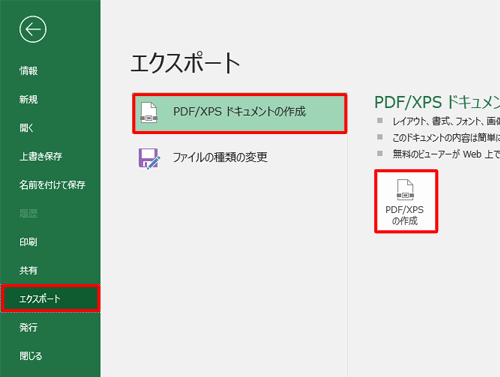Click the エクスポート page heading
The height and width of the screenshot is (377, 500).
pos(185,63)
